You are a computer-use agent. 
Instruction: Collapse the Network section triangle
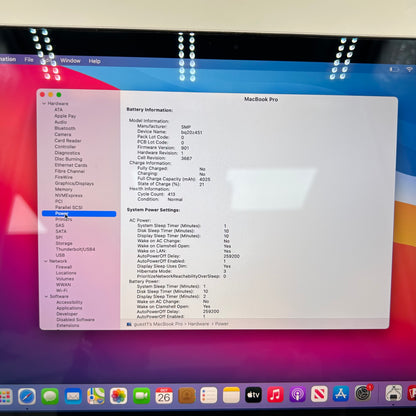tap(46, 261)
